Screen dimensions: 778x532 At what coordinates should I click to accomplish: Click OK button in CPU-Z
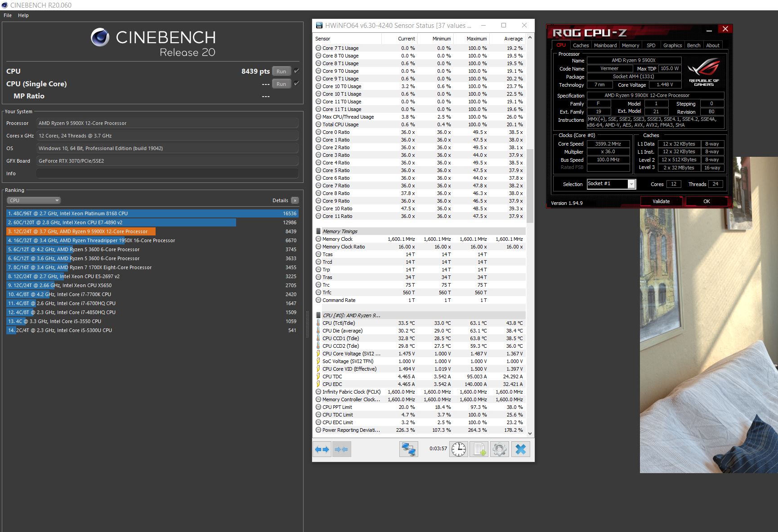pos(706,201)
